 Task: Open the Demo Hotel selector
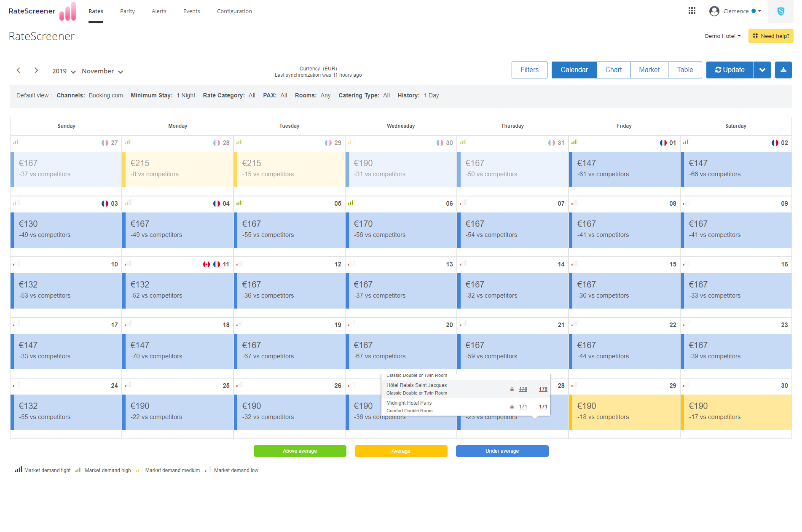click(x=723, y=36)
